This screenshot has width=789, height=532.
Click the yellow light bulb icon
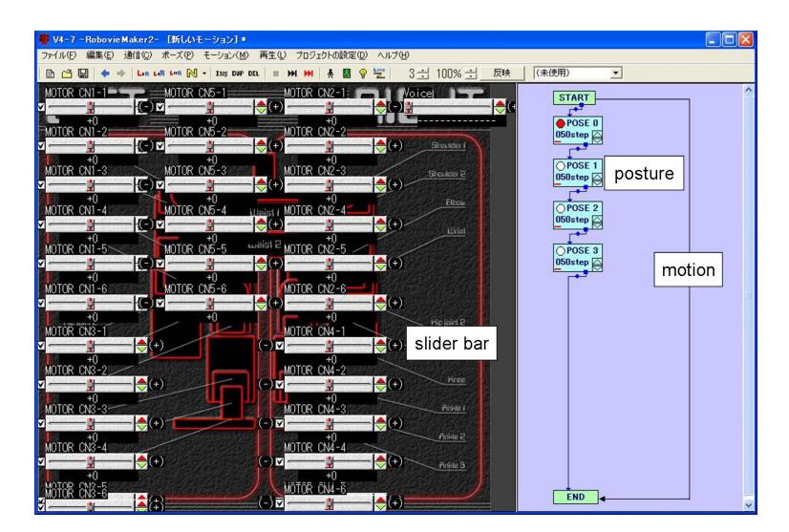coord(363,74)
